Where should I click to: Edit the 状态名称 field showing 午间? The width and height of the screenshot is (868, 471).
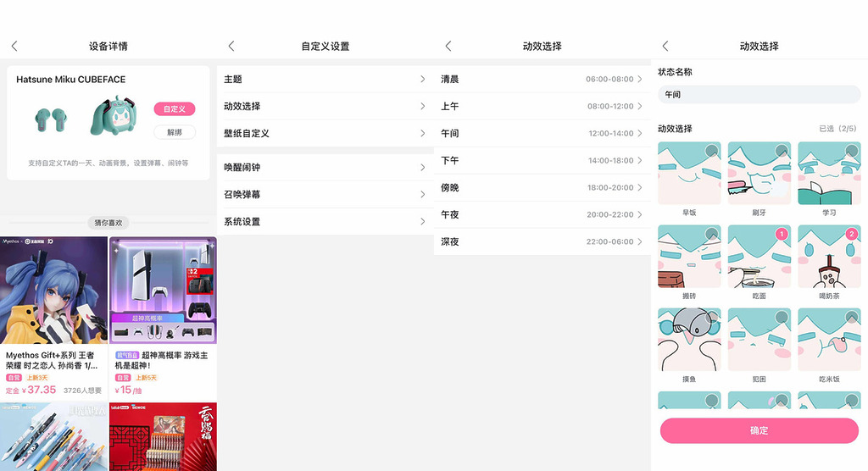pyautogui.click(x=759, y=95)
